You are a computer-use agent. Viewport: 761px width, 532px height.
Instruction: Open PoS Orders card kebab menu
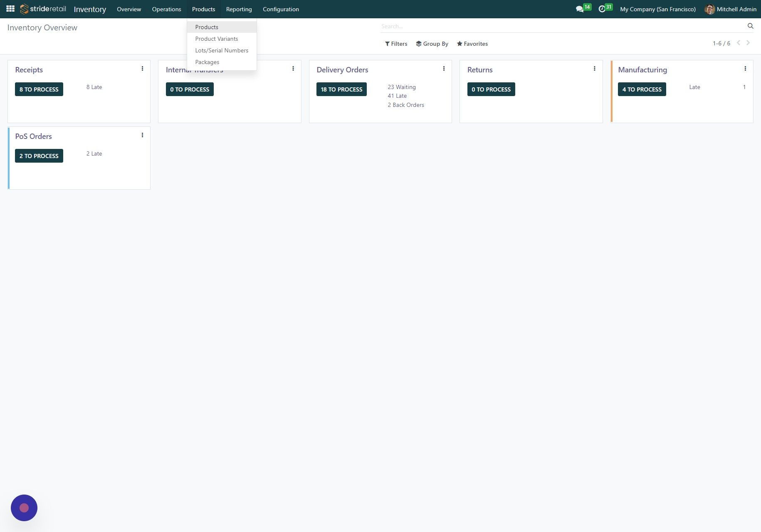click(x=142, y=135)
